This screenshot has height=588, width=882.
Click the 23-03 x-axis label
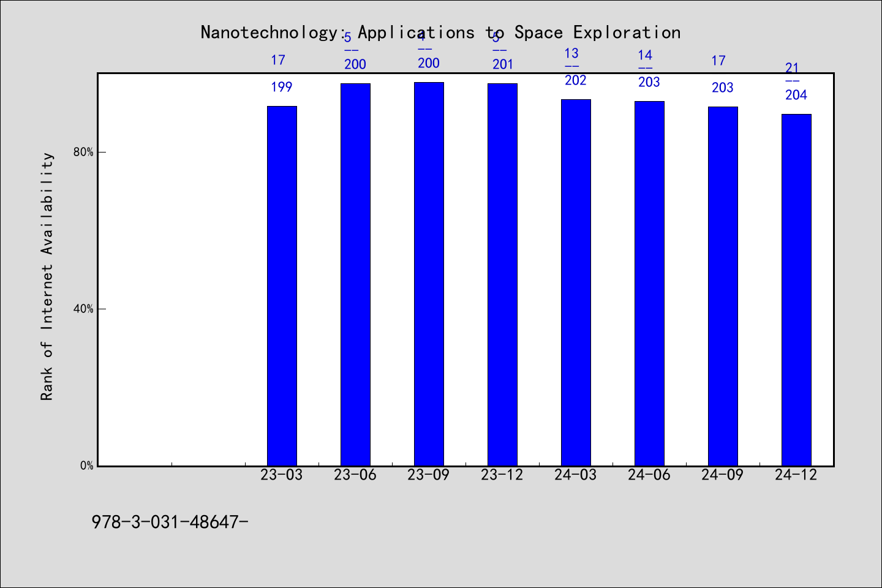[282, 475]
